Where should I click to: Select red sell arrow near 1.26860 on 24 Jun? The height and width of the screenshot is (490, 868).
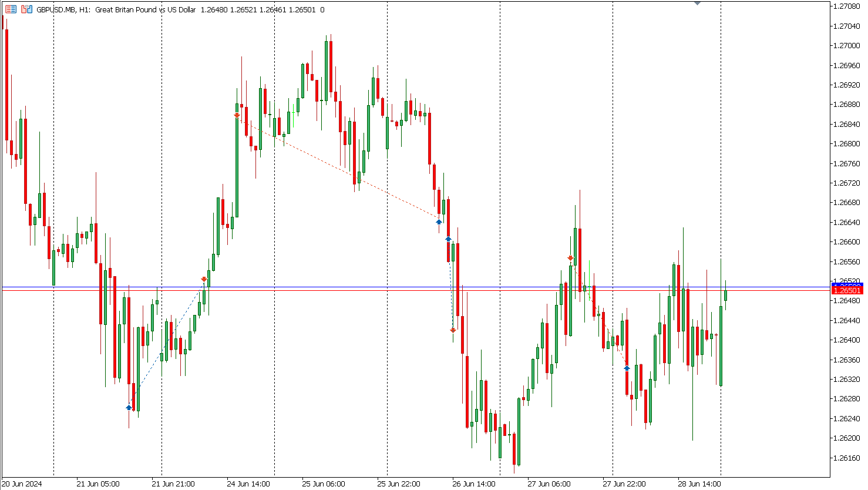237,116
